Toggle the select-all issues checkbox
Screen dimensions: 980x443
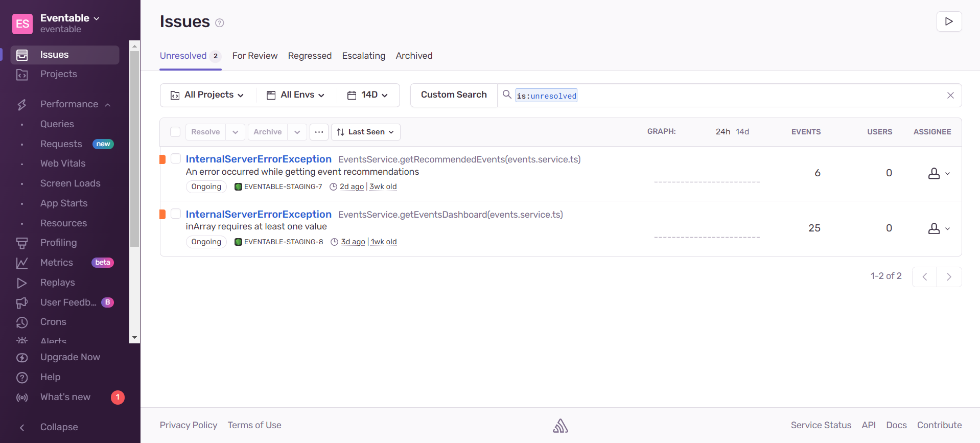click(x=175, y=132)
